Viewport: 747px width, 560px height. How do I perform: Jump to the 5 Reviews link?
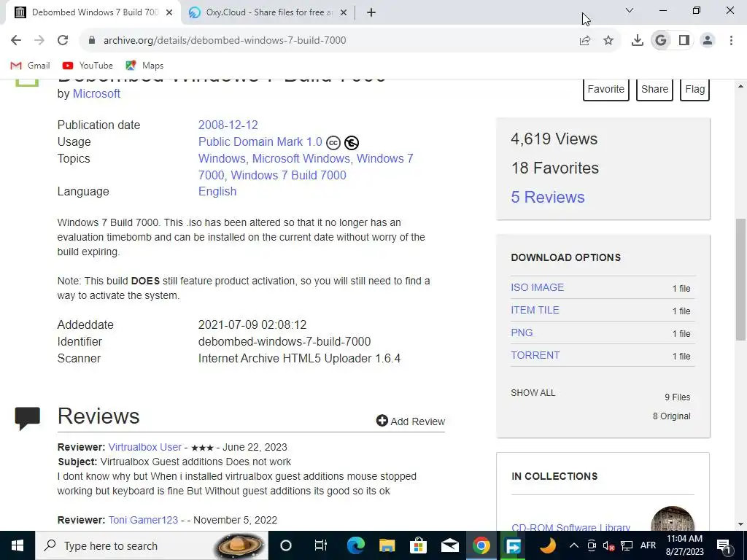click(548, 197)
